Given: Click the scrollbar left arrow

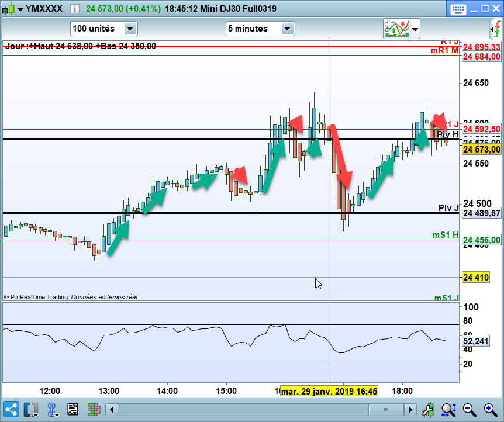Looking at the screenshot, I should point(112,410).
